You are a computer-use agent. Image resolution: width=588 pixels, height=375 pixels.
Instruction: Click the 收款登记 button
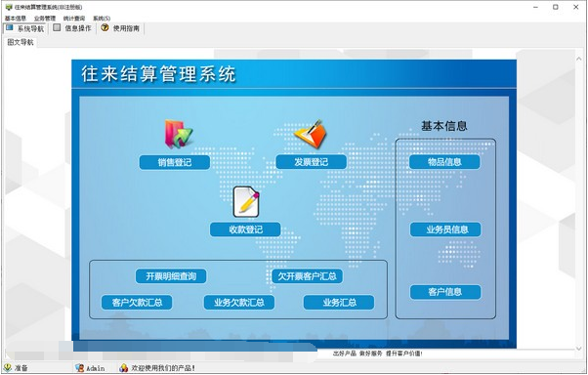tap(245, 229)
